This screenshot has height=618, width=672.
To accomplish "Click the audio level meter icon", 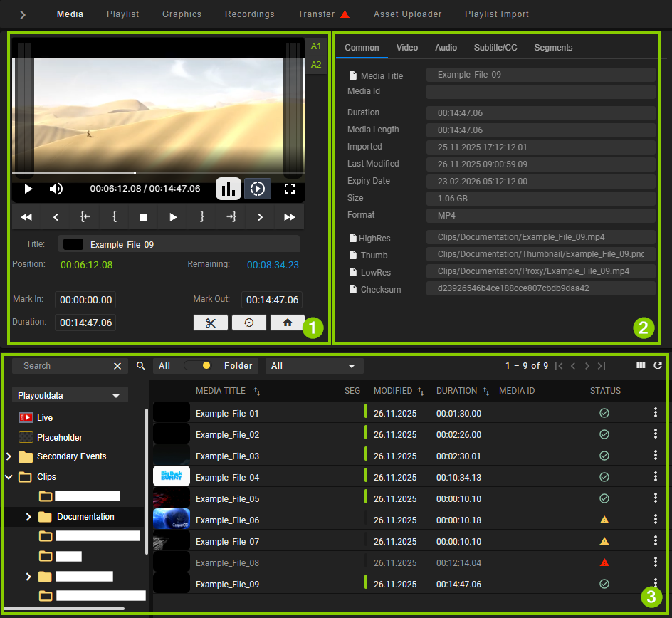I will [x=228, y=189].
